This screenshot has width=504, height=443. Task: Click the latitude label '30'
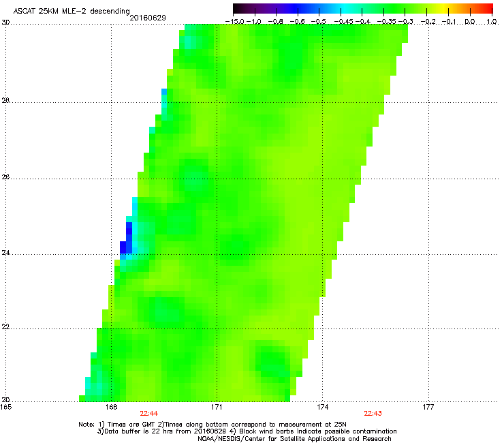point(5,22)
